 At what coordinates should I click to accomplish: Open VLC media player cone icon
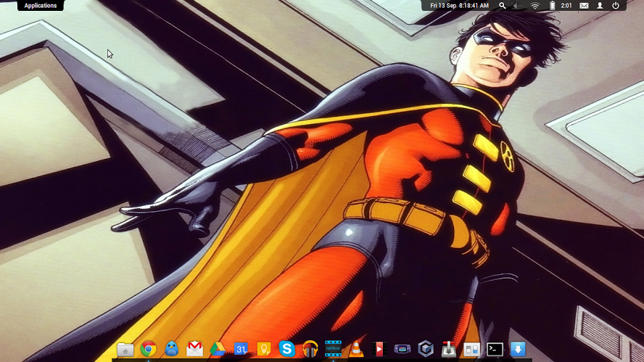tap(356, 349)
